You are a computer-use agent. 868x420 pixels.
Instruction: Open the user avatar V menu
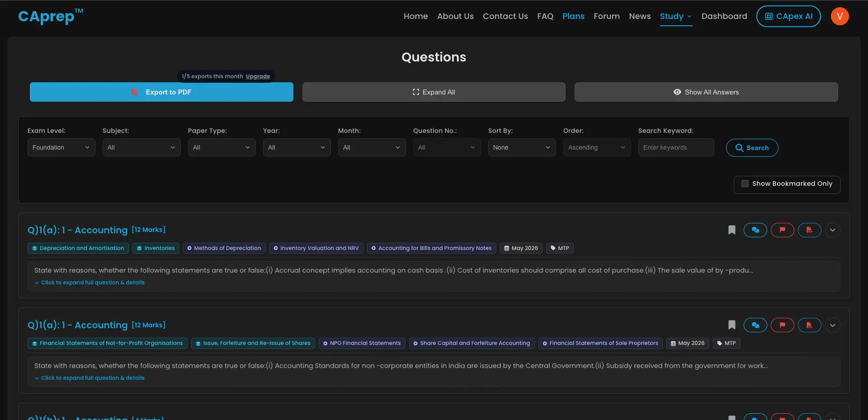[840, 16]
